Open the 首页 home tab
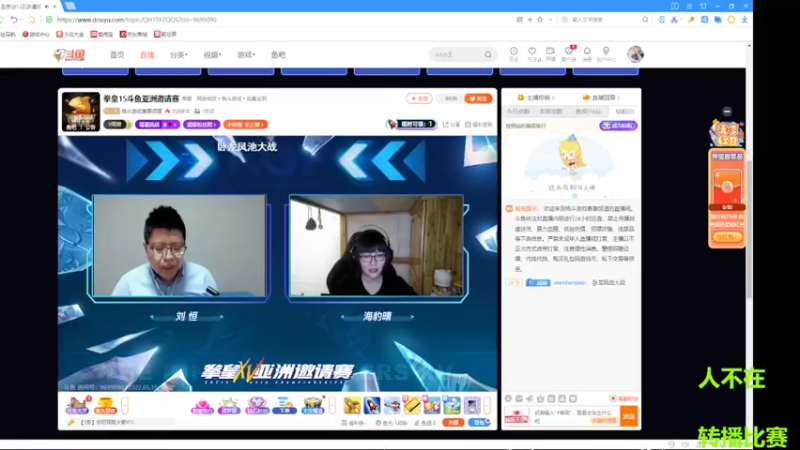Screen dimensions: 800x450 coord(117,55)
